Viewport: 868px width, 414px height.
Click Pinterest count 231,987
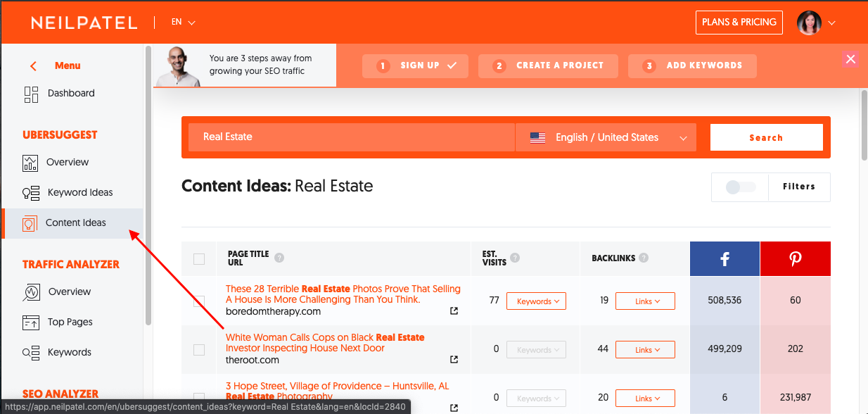click(x=796, y=398)
